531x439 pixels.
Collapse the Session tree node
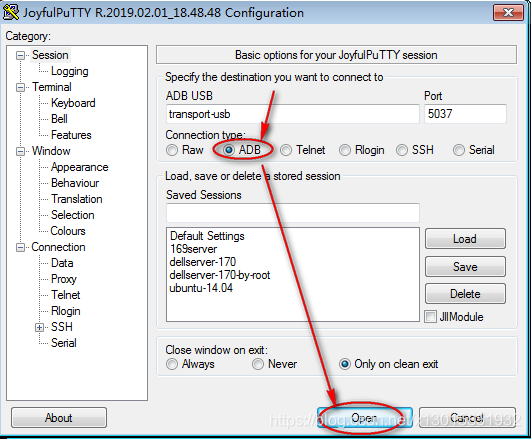point(21,55)
